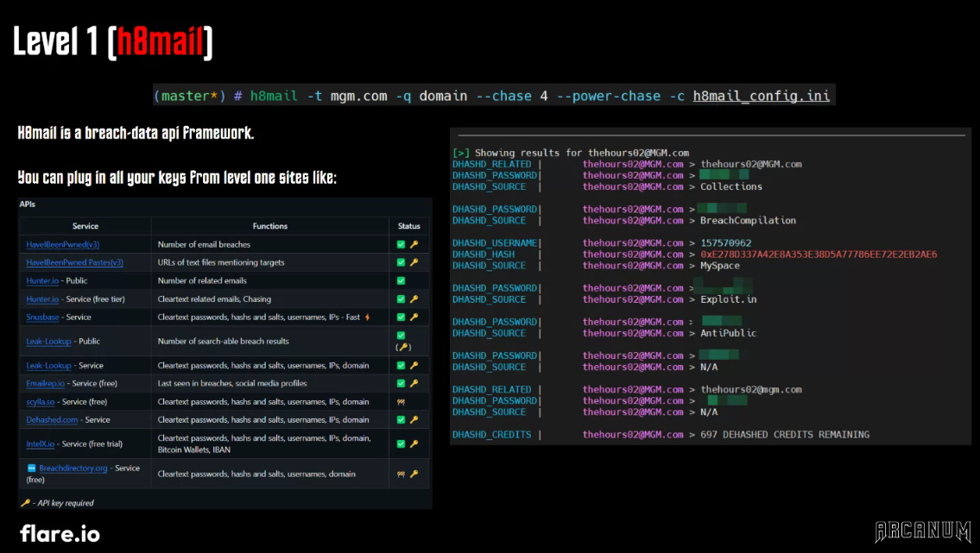
Task: Click green check in Hunter.io free tier row
Action: pos(401,299)
